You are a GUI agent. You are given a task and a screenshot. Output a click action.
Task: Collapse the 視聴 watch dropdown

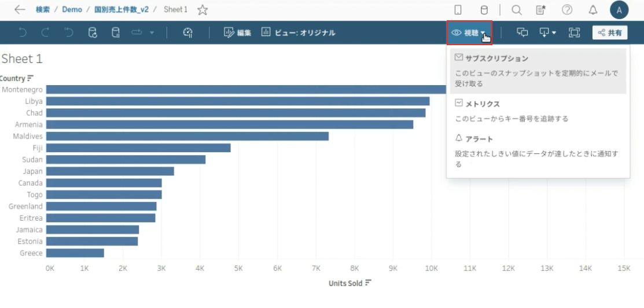[x=470, y=33]
